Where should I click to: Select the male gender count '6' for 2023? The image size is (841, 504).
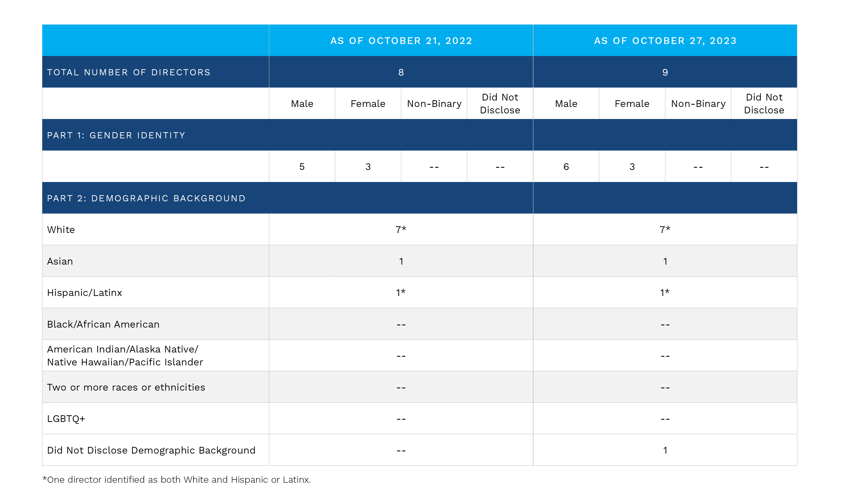(566, 166)
